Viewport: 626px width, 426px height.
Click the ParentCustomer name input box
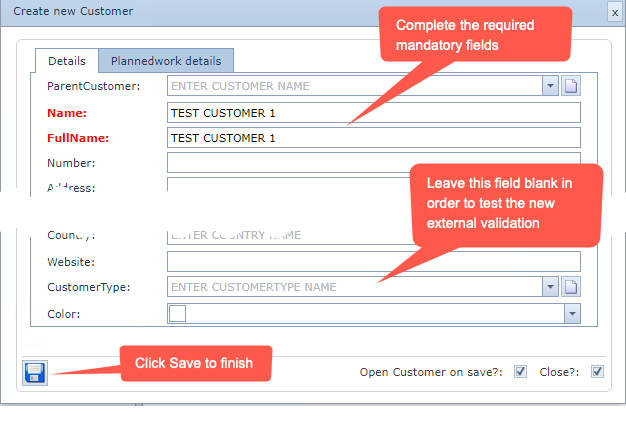click(x=355, y=86)
